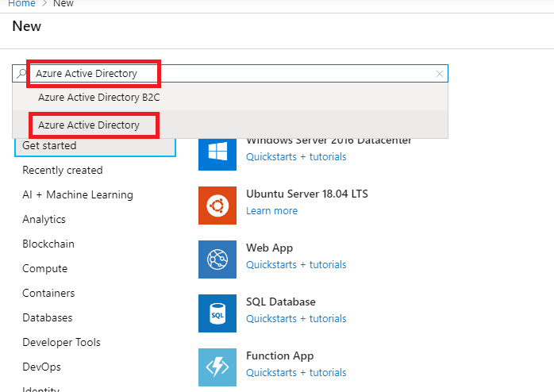Show Recently created resources
The image size is (554, 392).
pyautogui.click(x=62, y=171)
